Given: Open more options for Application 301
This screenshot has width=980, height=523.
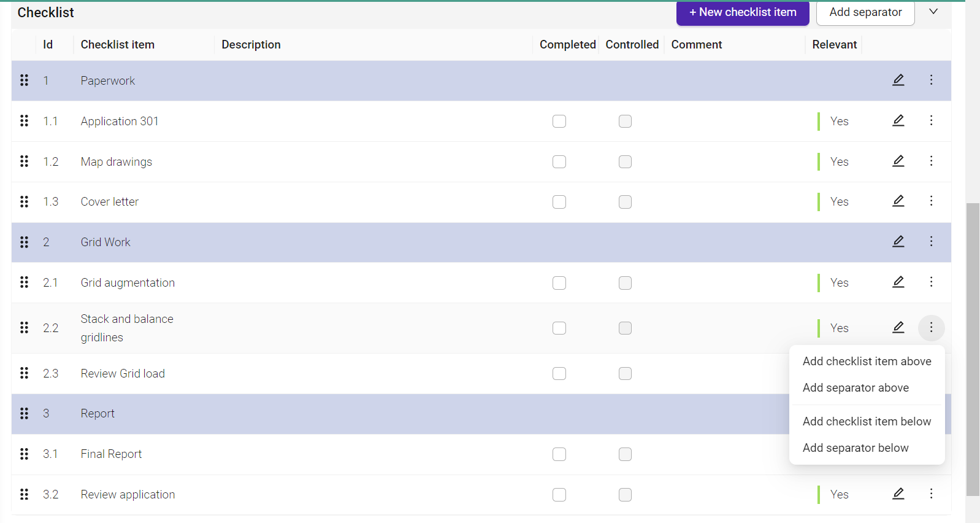Looking at the screenshot, I should click(x=931, y=120).
